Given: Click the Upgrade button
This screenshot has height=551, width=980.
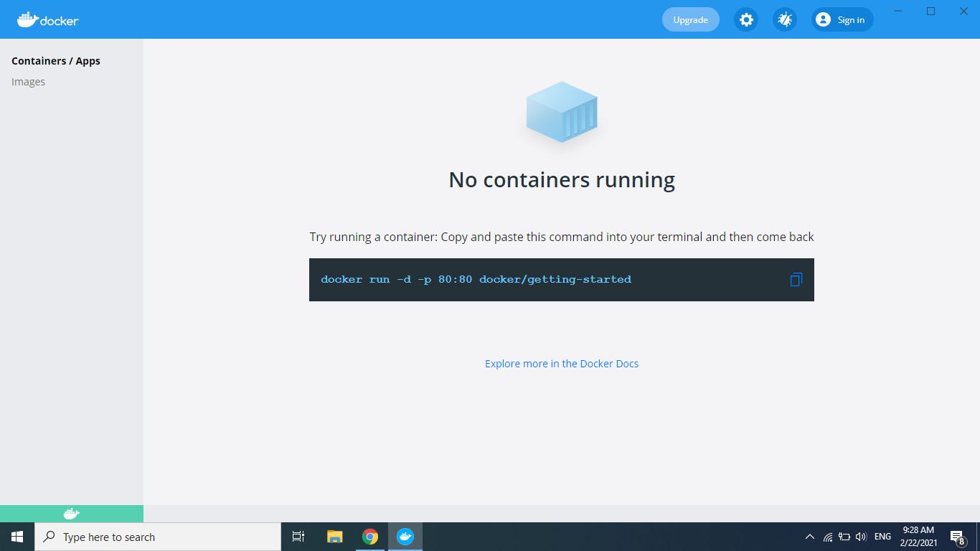Looking at the screenshot, I should coord(691,19).
